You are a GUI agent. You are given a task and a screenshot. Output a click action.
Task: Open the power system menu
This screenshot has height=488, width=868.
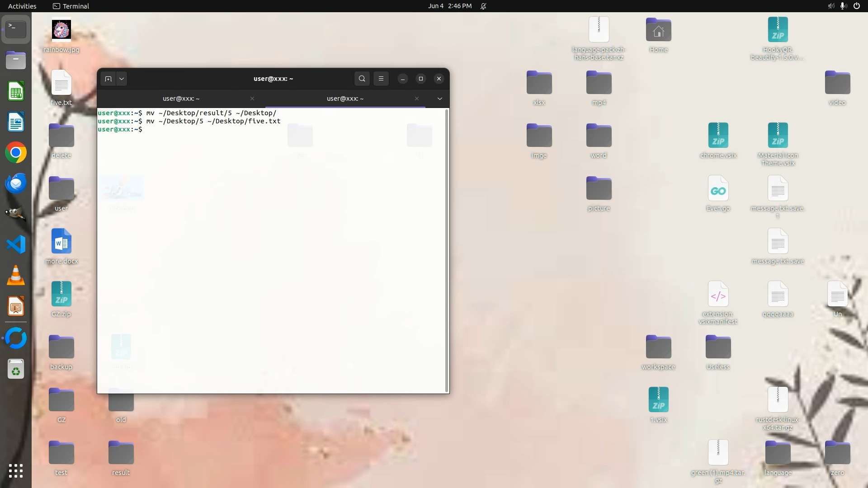tap(856, 6)
